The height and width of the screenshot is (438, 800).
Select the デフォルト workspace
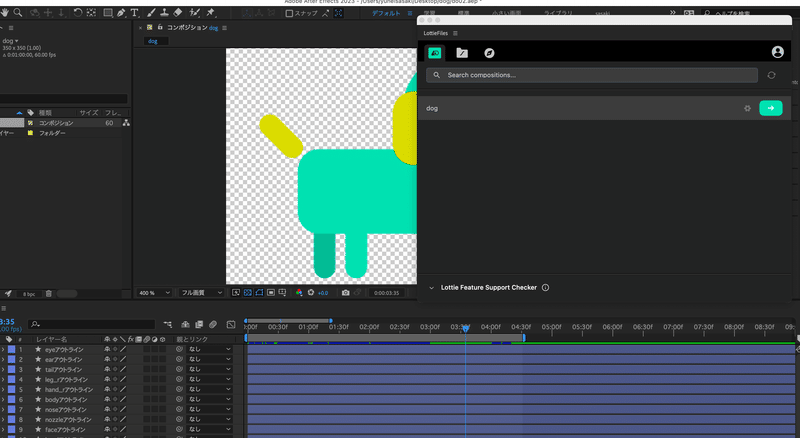[386, 13]
